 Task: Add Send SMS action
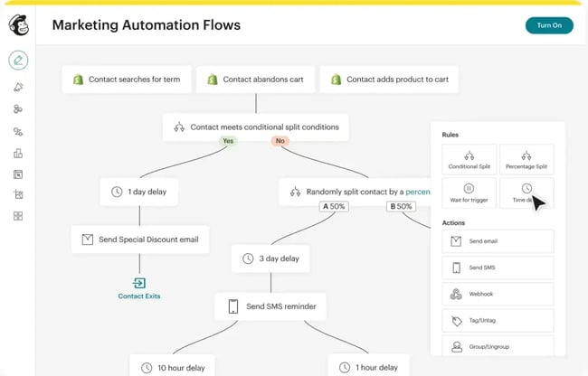498,268
